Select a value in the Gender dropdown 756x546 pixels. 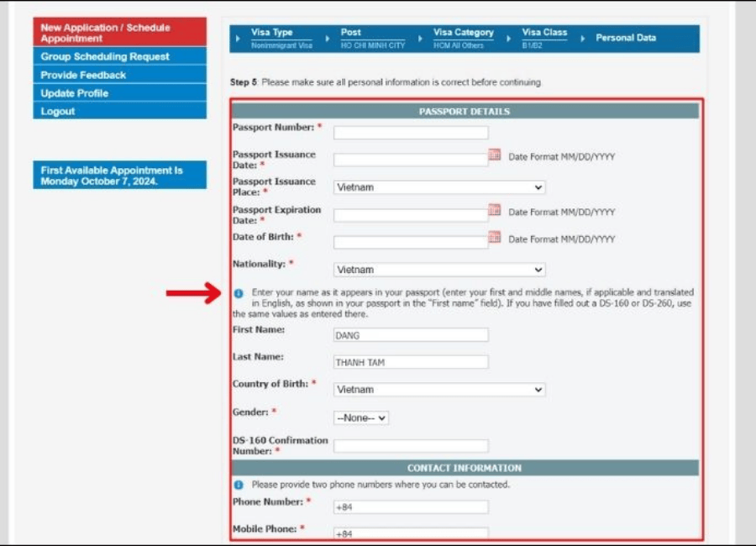point(361,417)
